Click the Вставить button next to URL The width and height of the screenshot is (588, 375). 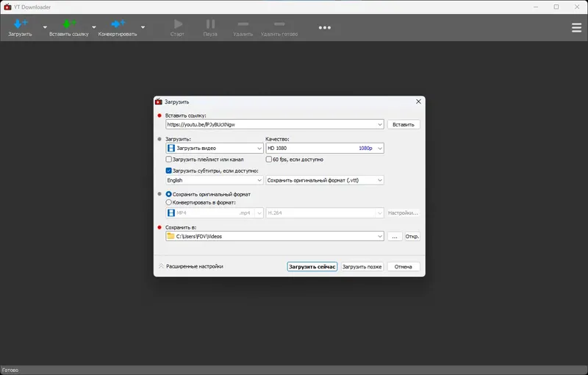coord(404,124)
